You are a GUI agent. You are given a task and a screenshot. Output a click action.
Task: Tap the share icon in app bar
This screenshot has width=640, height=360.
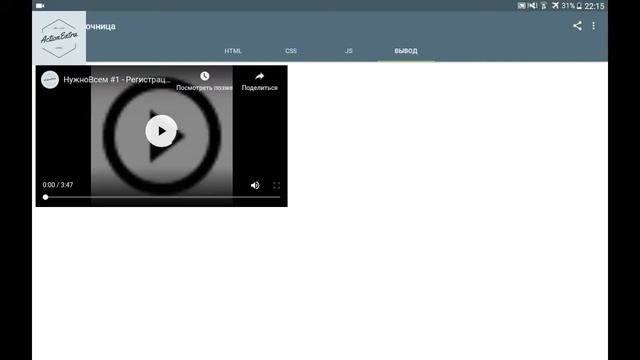pyautogui.click(x=577, y=26)
